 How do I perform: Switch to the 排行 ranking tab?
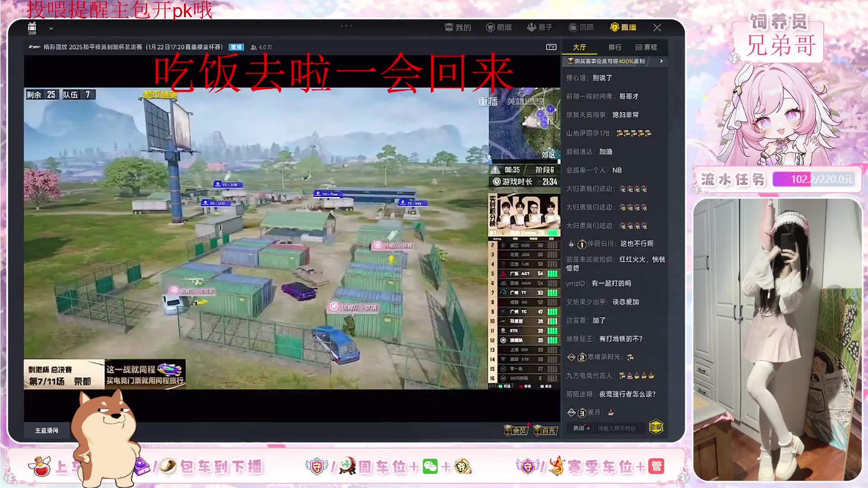614,47
